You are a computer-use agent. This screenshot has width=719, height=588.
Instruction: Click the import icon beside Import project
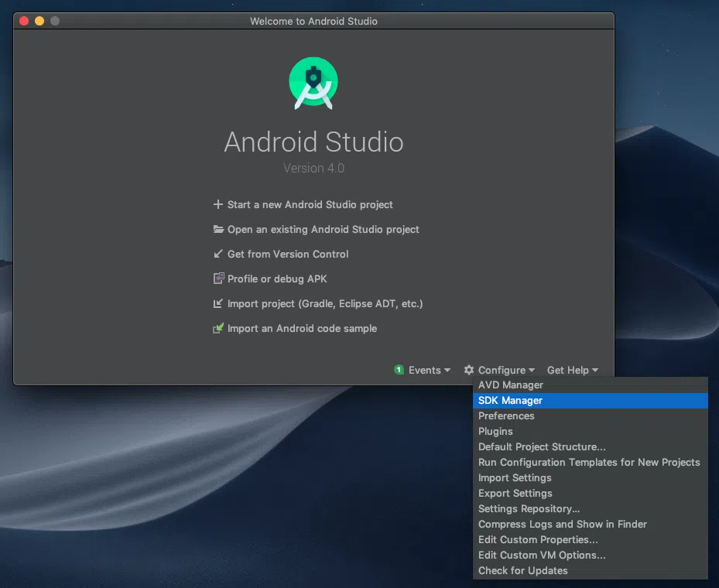218,303
